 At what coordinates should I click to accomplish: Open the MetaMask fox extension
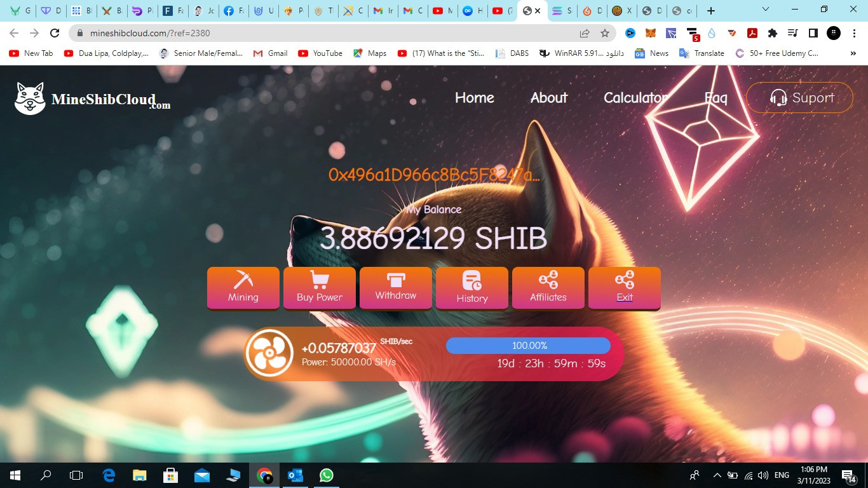[x=651, y=33]
